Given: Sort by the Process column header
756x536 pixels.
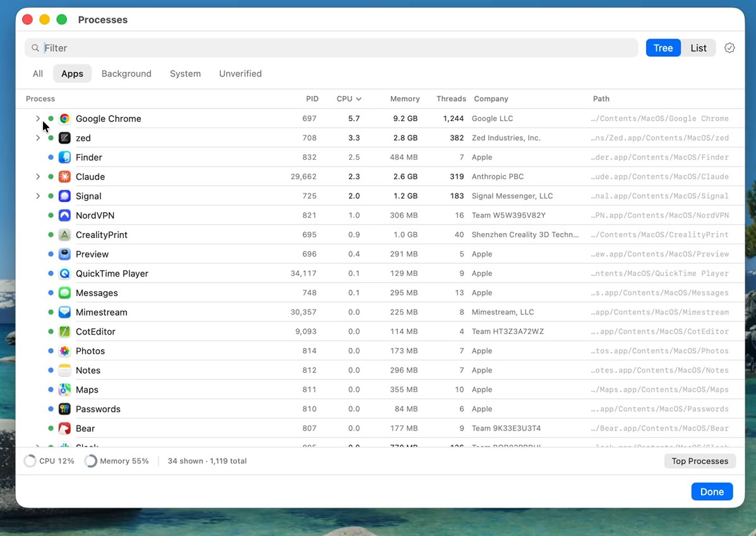Looking at the screenshot, I should pyautogui.click(x=40, y=99).
